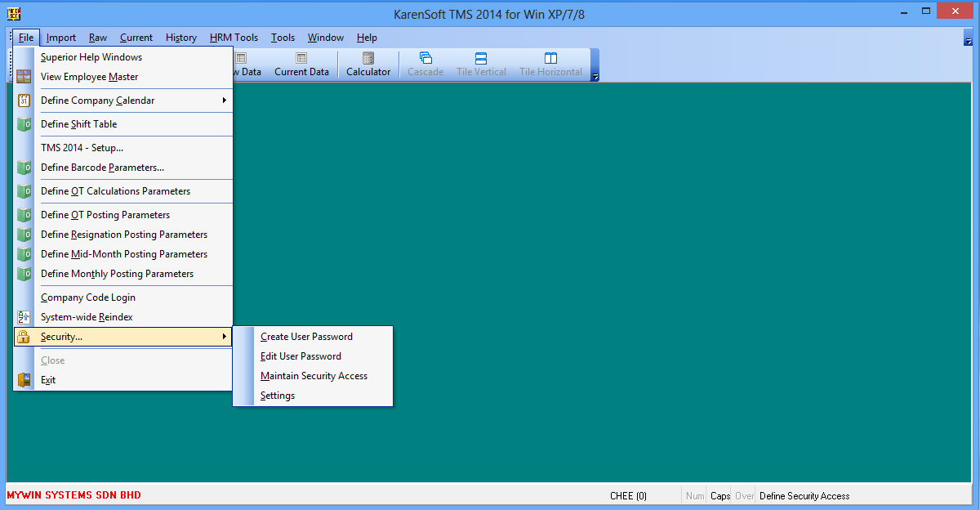Open the History menu
Viewport: 980px width, 510px height.
(181, 38)
